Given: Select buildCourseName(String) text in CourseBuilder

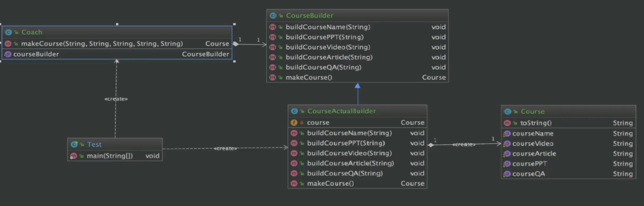Looking at the screenshot, I should 328,27.
